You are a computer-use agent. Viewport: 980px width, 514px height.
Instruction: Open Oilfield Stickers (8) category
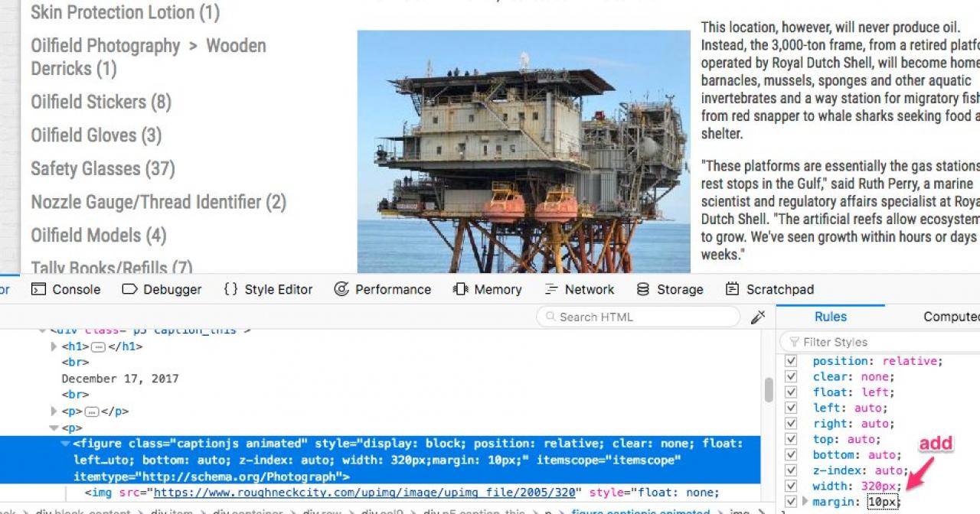101,102
